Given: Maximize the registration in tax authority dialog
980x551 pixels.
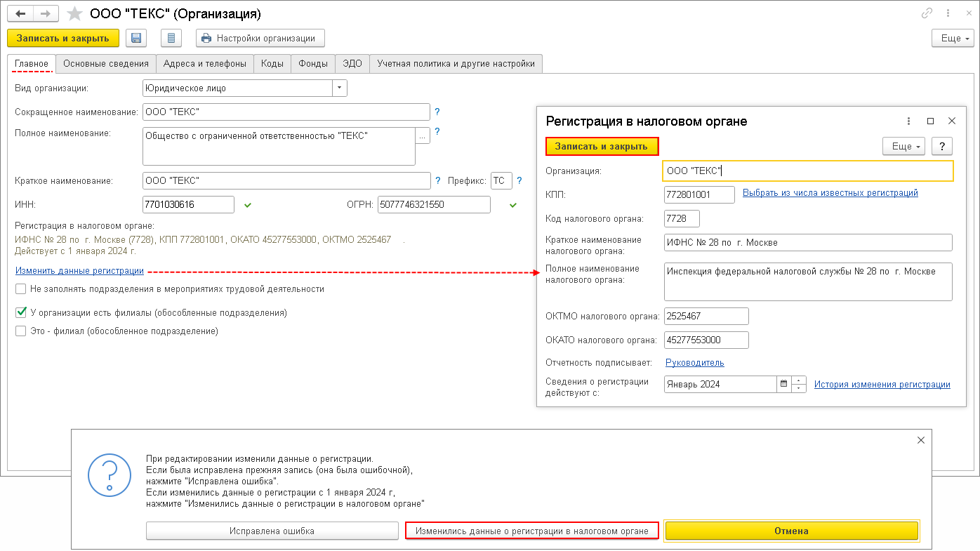Looking at the screenshot, I should [x=931, y=121].
